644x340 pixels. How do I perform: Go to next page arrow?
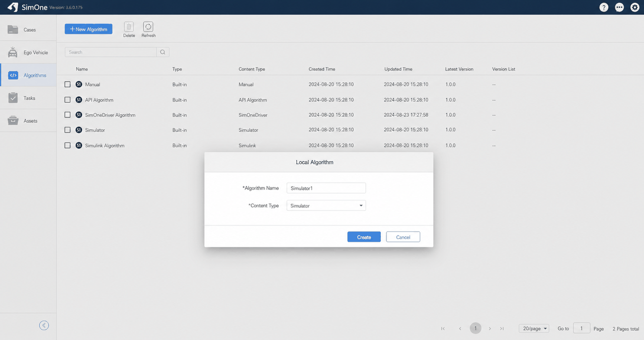[490, 328]
